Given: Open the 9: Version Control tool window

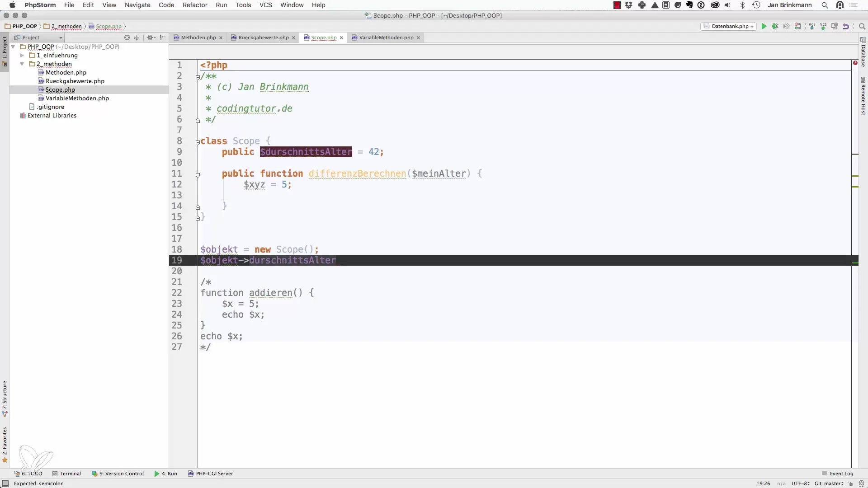Looking at the screenshot, I should click(x=118, y=474).
